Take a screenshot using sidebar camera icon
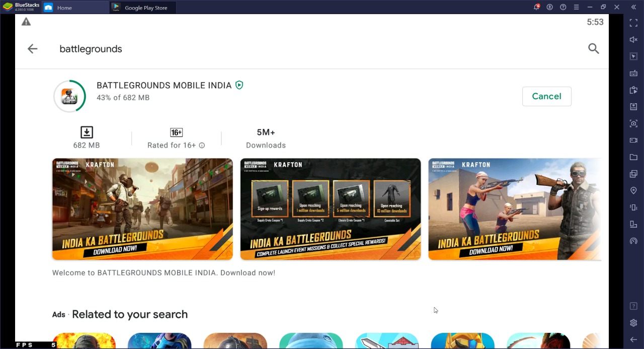Viewport: 644px width, 349px height. click(633, 123)
